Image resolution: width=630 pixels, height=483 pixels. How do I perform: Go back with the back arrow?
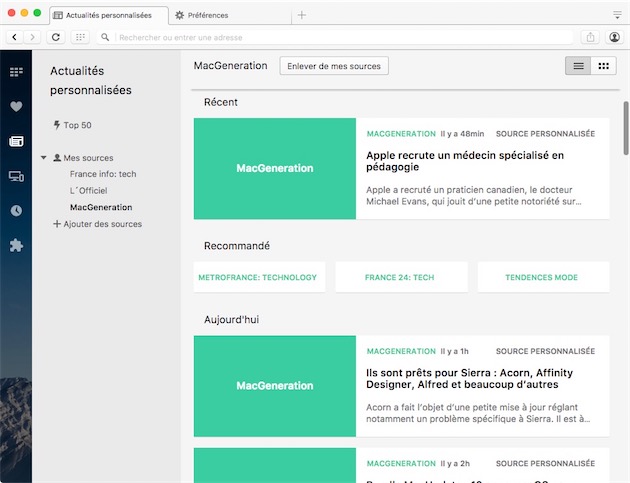coord(14,37)
